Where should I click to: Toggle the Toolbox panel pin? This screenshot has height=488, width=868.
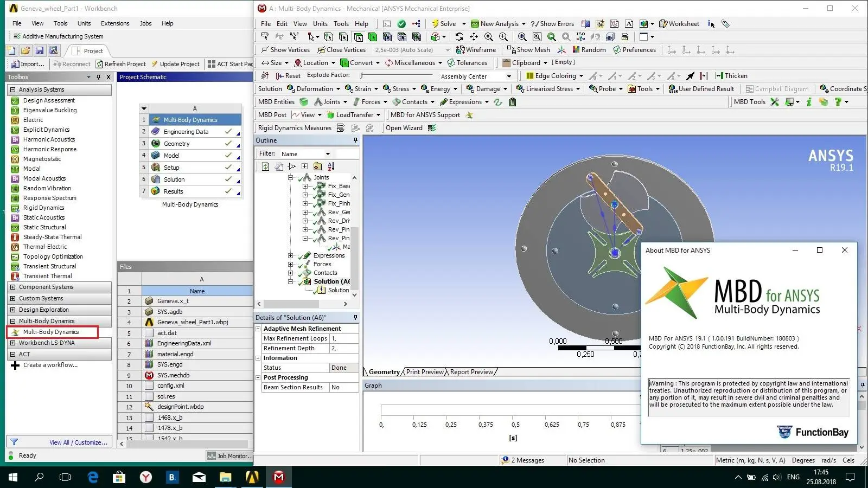click(98, 78)
